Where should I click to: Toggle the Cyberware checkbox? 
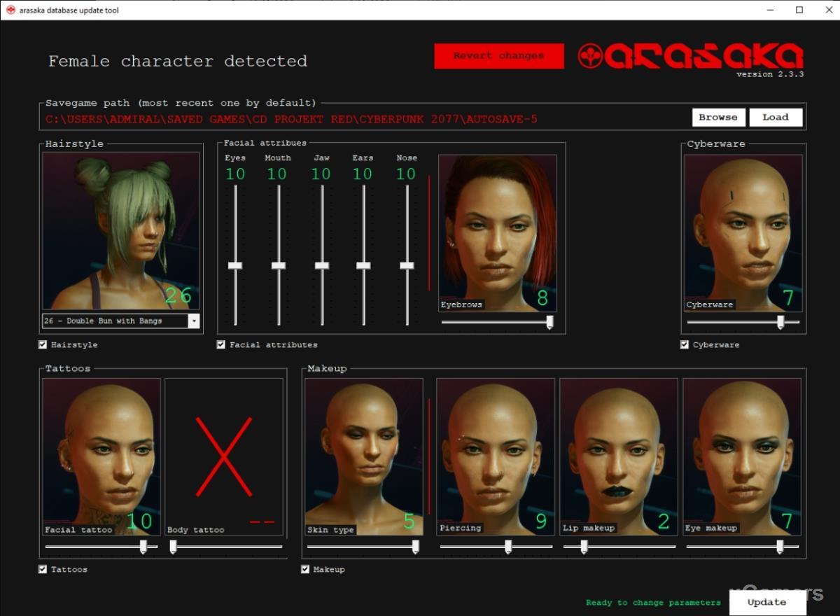[x=685, y=344]
